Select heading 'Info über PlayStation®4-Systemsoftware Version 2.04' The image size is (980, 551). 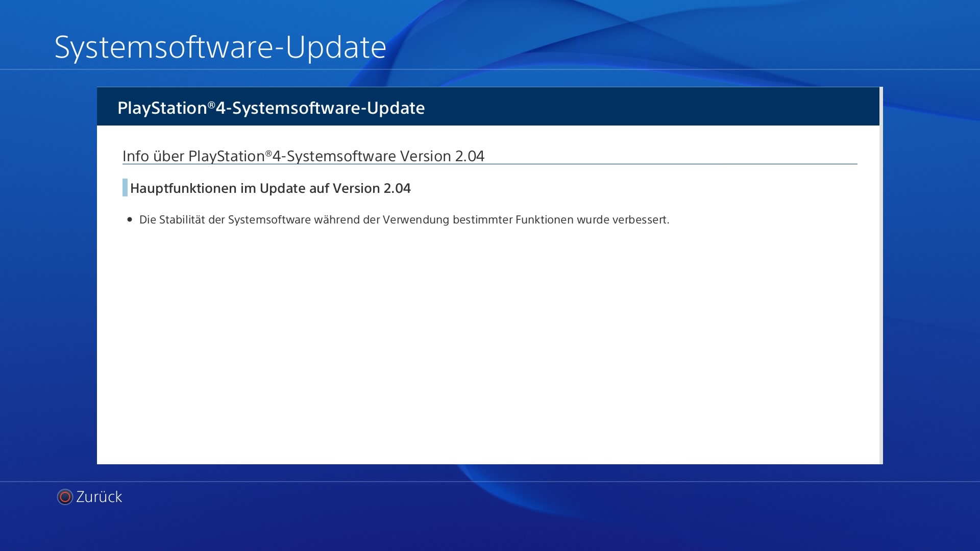(303, 156)
